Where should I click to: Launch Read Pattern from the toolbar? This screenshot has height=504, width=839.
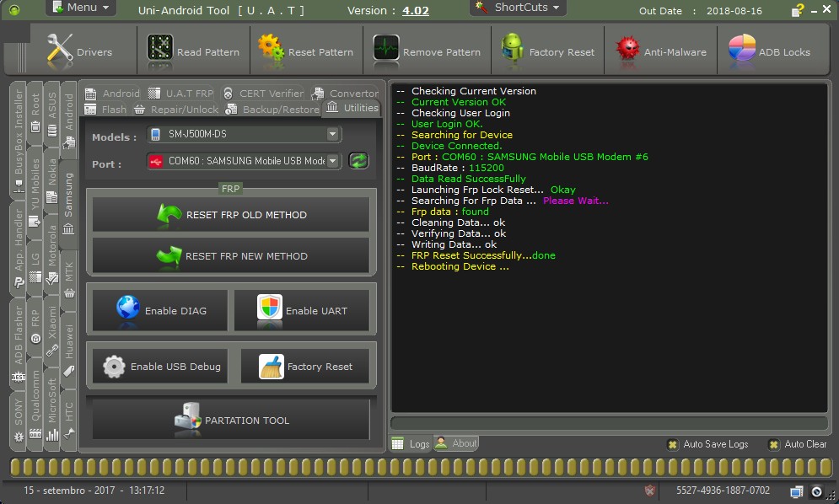(x=193, y=51)
